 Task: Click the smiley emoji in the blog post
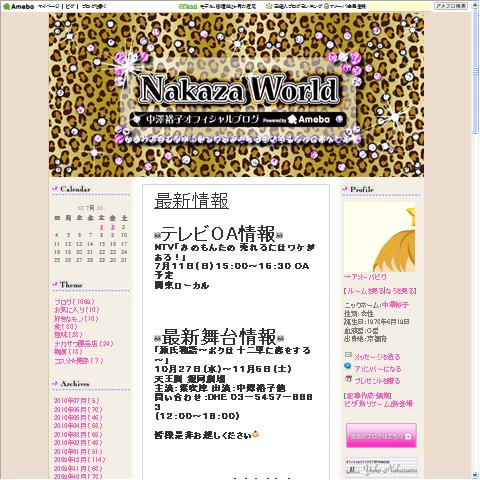(x=256, y=434)
